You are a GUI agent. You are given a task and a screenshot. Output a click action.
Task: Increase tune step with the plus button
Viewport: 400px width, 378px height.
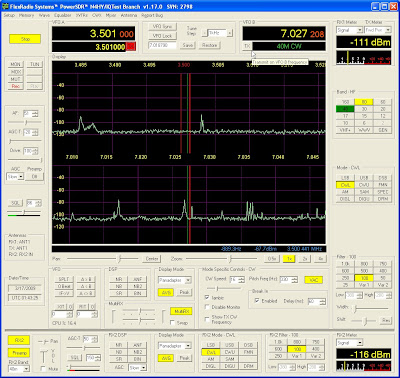coord(230,33)
